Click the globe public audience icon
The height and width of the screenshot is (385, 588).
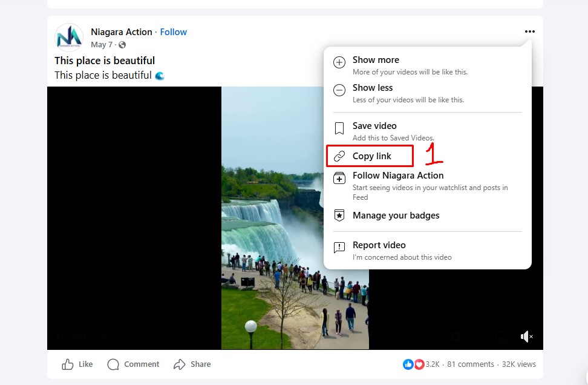point(122,45)
